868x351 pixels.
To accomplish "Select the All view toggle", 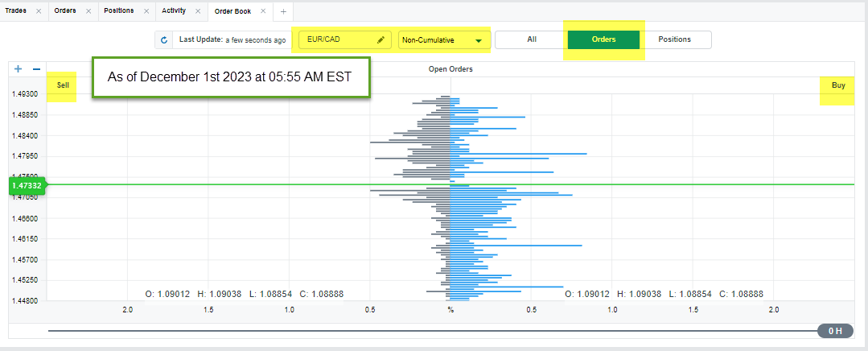I will pyautogui.click(x=531, y=39).
